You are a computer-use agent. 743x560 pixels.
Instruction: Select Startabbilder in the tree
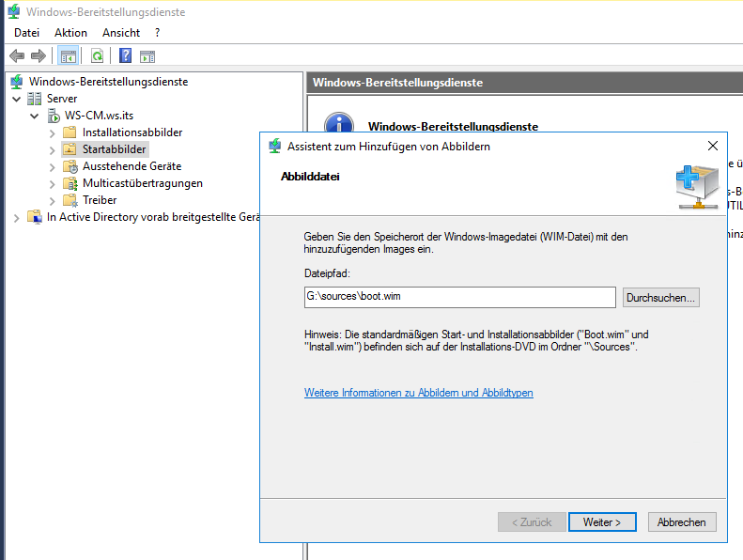pos(115,149)
